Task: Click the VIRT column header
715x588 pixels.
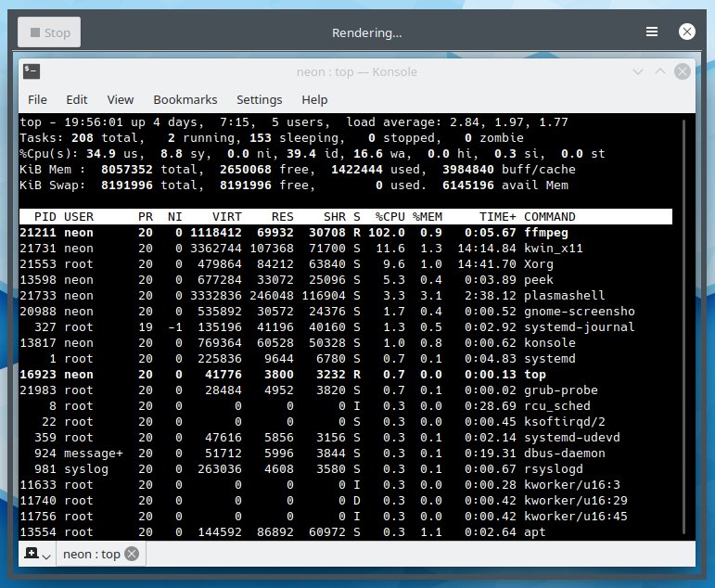Action: click(226, 217)
